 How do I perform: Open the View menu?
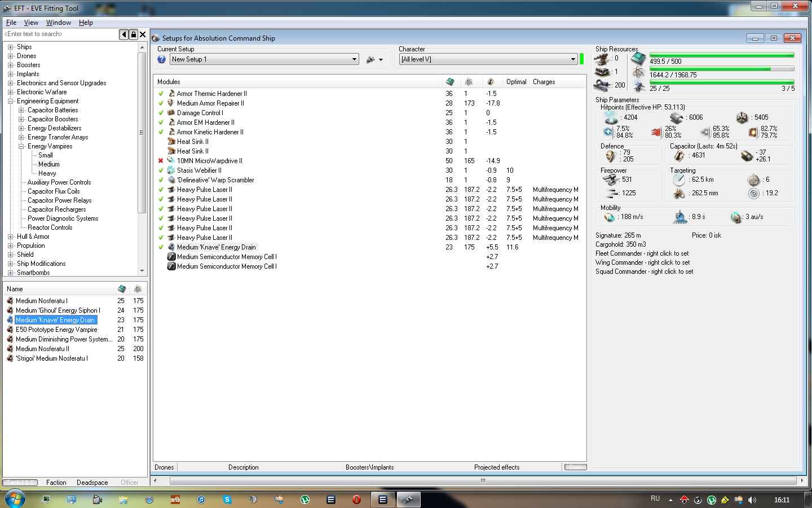point(31,23)
